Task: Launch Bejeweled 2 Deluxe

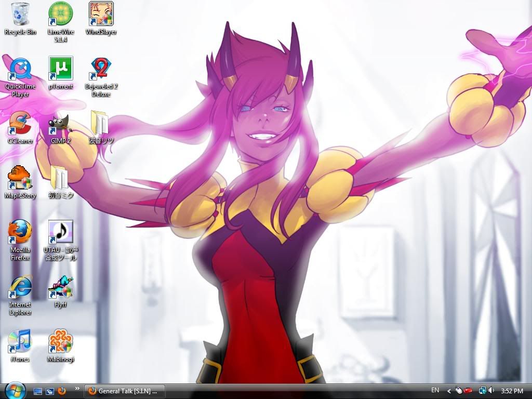Action: pos(101,69)
